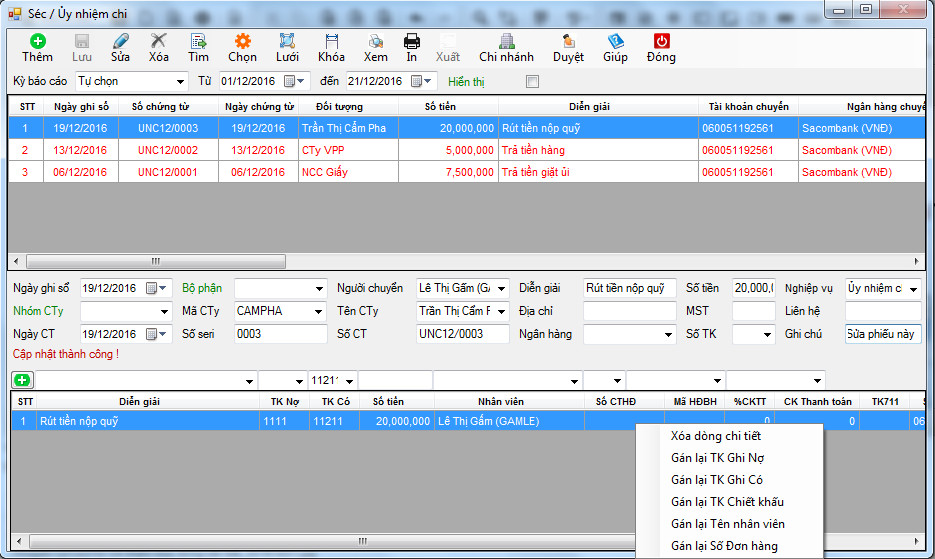Image resolution: width=935 pixels, height=559 pixels.
Task: Expand the Nghiệp vụ dropdown
Action: [x=914, y=289]
